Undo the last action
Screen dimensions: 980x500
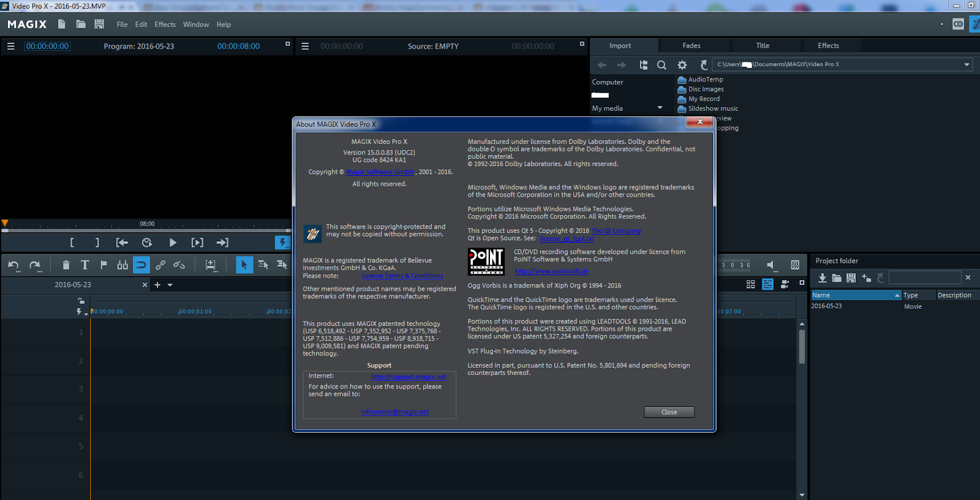(13, 265)
